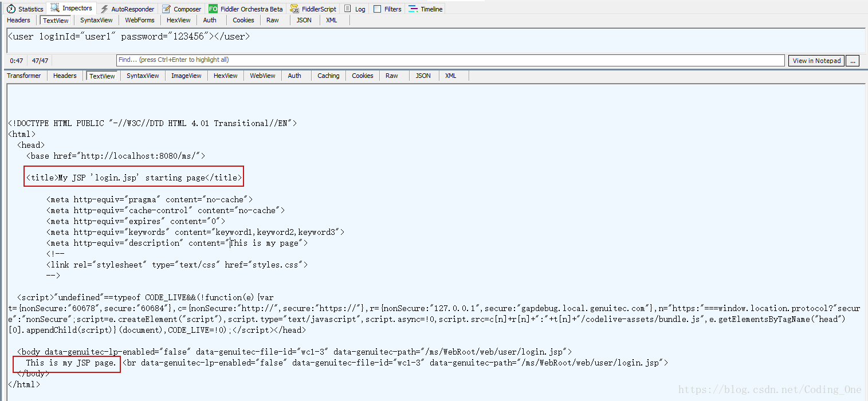Open the response Caching tab
The width and height of the screenshot is (868, 401).
(x=328, y=76)
